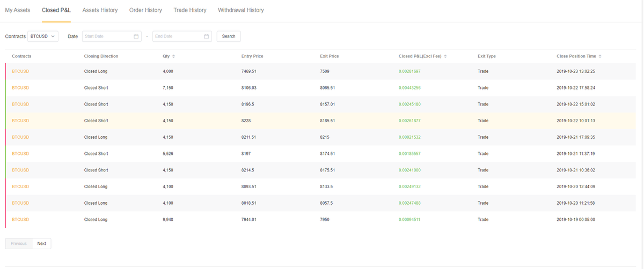Click the quantity value 9,948

click(x=168, y=220)
